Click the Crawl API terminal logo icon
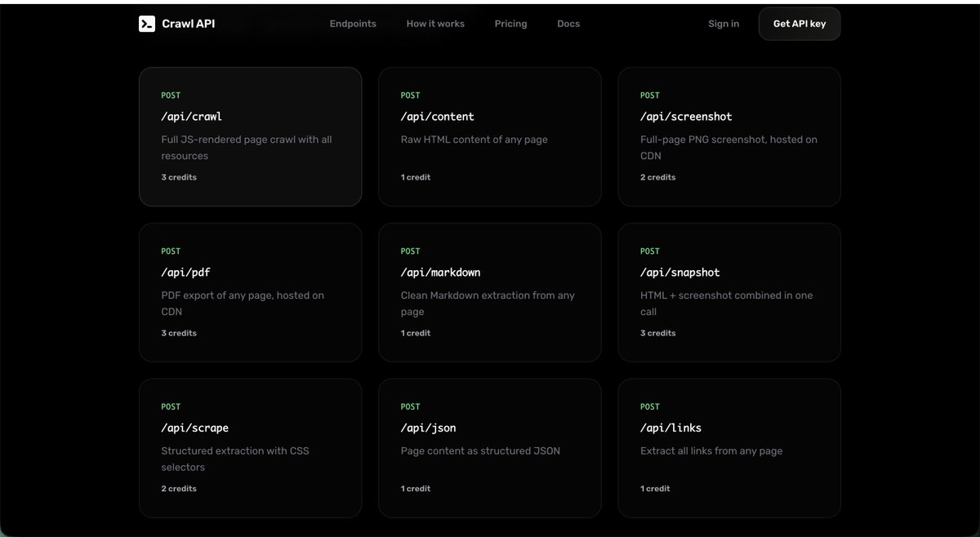Image resolution: width=980 pixels, height=537 pixels. (x=147, y=24)
